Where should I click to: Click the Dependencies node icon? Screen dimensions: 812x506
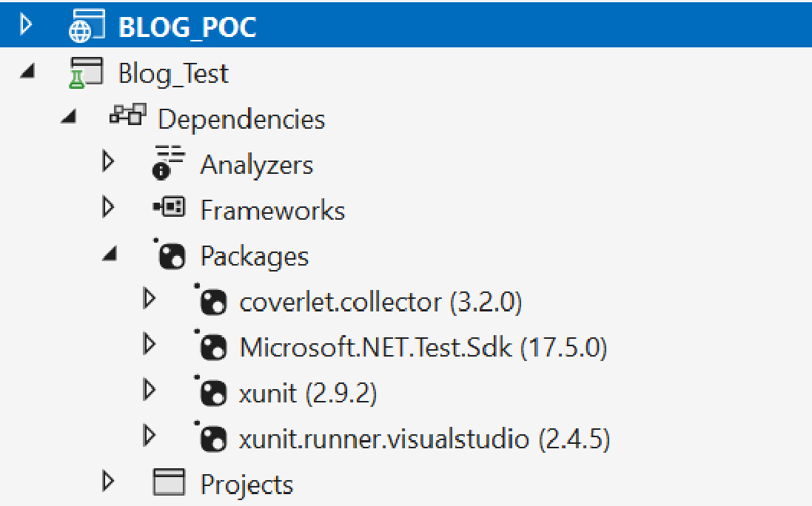click(128, 114)
